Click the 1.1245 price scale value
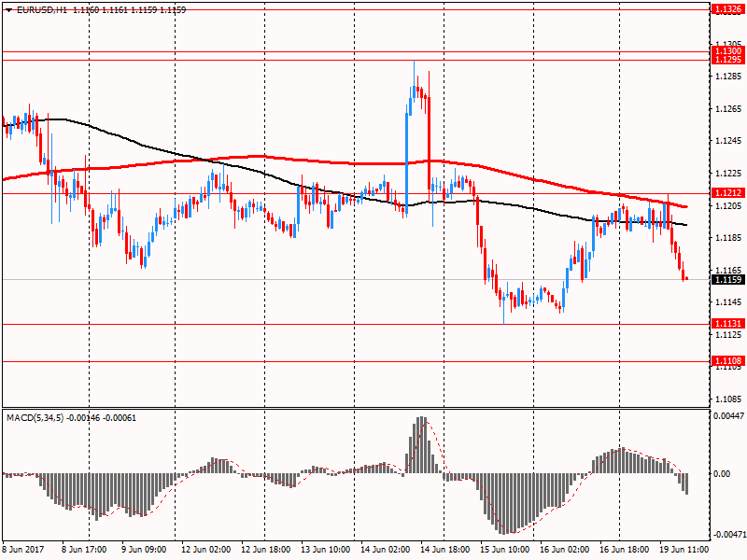The width and height of the screenshot is (747, 560). pos(728,141)
